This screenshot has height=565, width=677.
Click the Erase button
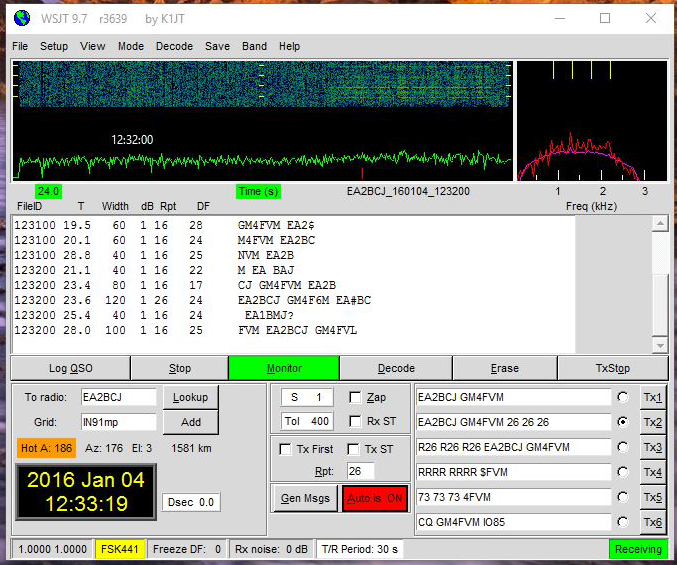tap(505, 368)
